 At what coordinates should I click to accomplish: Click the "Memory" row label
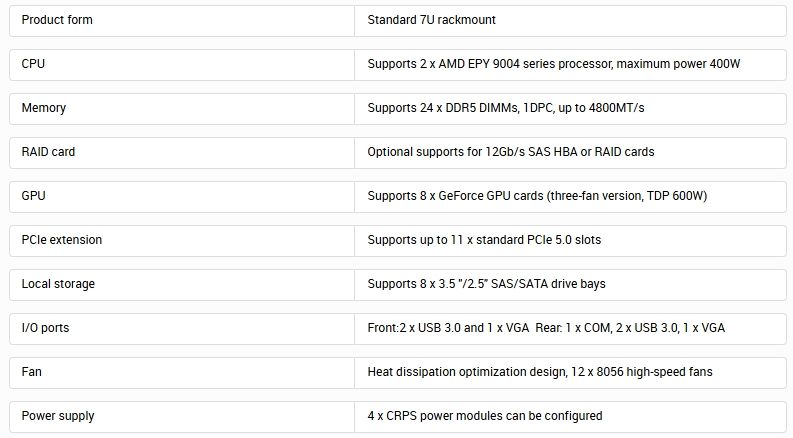click(x=44, y=108)
